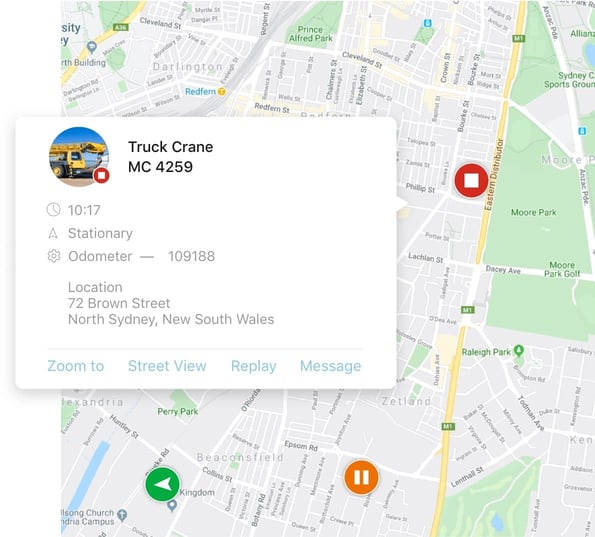The height and width of the screenshot is (537, 595).
Task: Click the Moore Park label on map
Action: (534, 212)
